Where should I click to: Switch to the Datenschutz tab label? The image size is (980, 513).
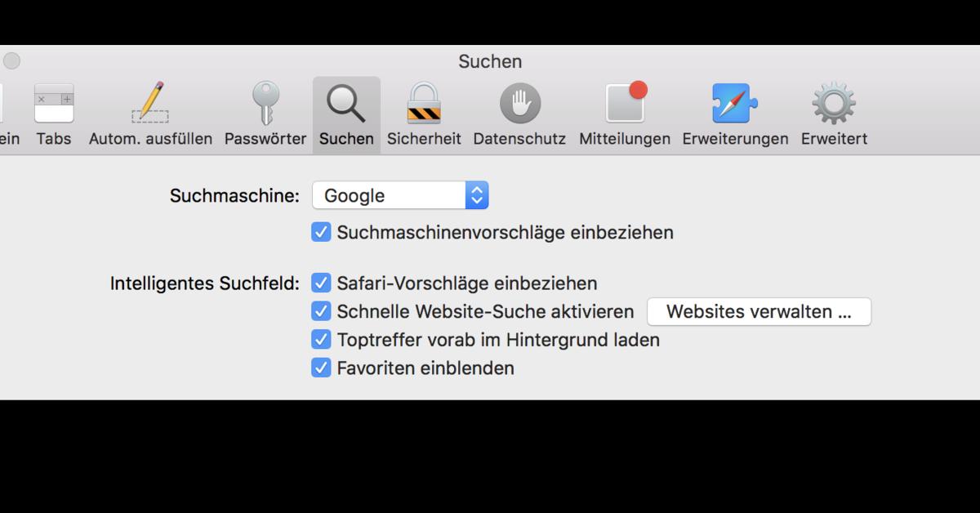(519, 139)
